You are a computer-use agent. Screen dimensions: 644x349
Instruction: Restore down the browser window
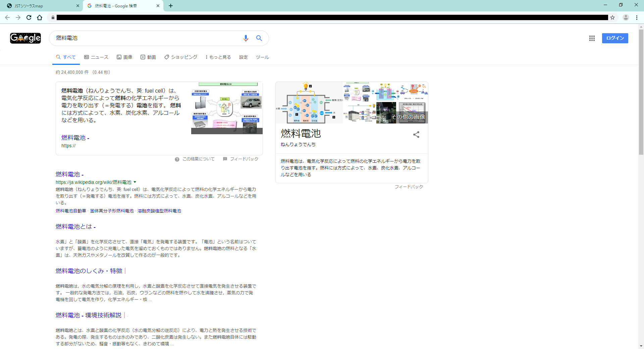click(x=621, y=5)
